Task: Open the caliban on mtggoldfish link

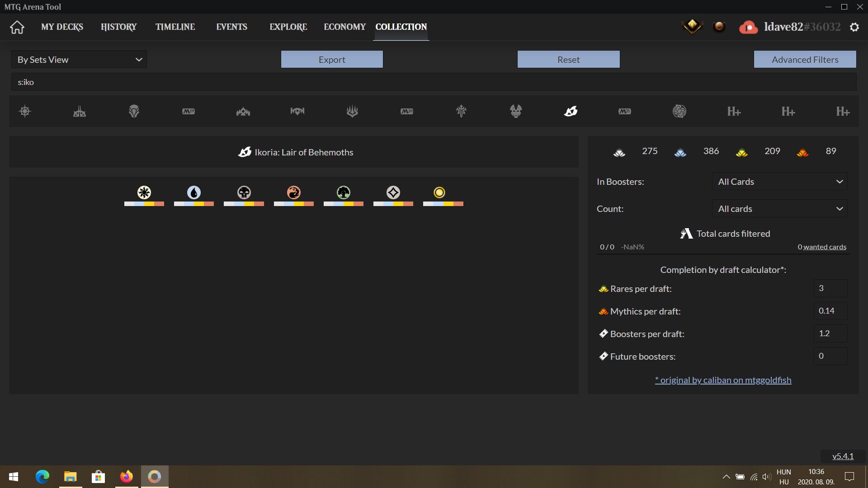Action: [x=723, y=380]
